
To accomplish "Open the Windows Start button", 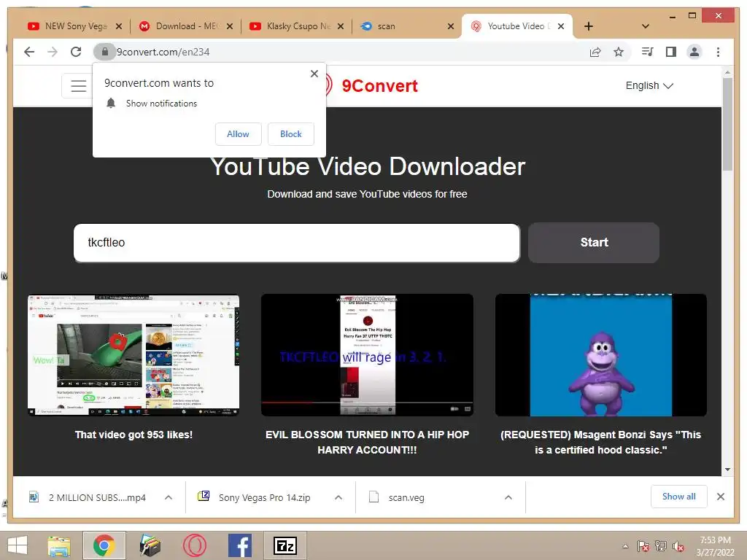I will (x=18, y=545).
